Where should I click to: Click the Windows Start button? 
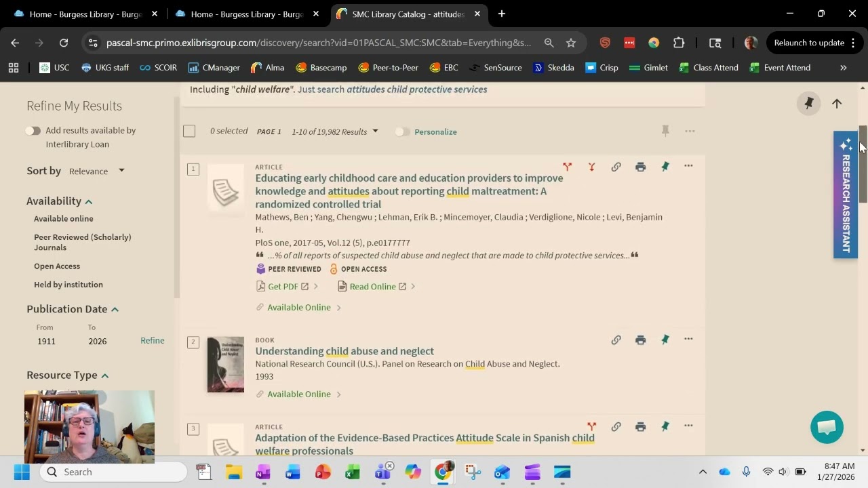click(22, 472)
